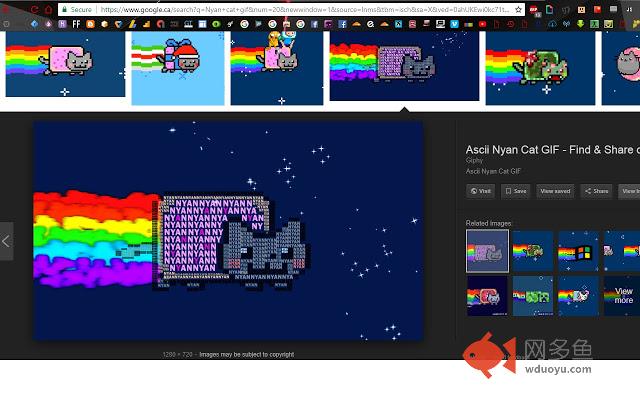Reload the page with the refresh icon
This screenshot has width=640, height=400.
(x=35, y=9)
